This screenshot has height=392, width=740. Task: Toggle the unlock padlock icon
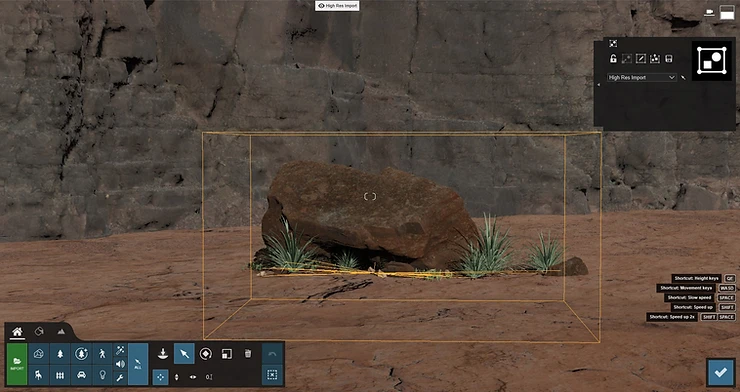coord(613,59)
